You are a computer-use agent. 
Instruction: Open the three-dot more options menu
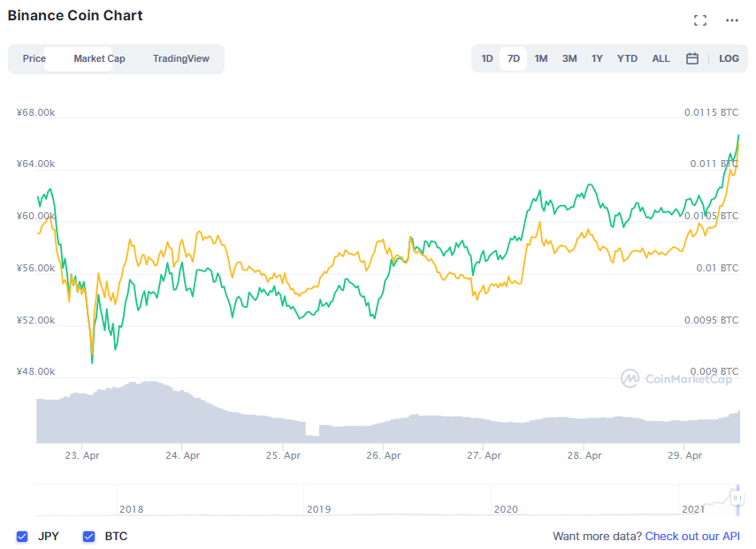tap(732, 20)
